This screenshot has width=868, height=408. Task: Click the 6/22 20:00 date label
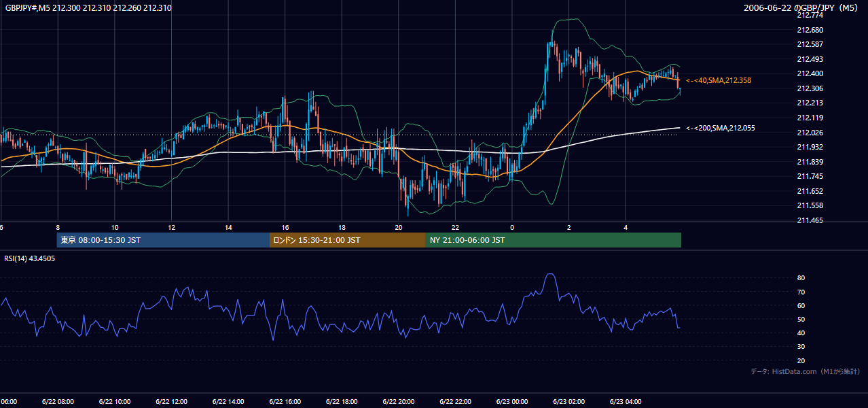click(399, 402)
